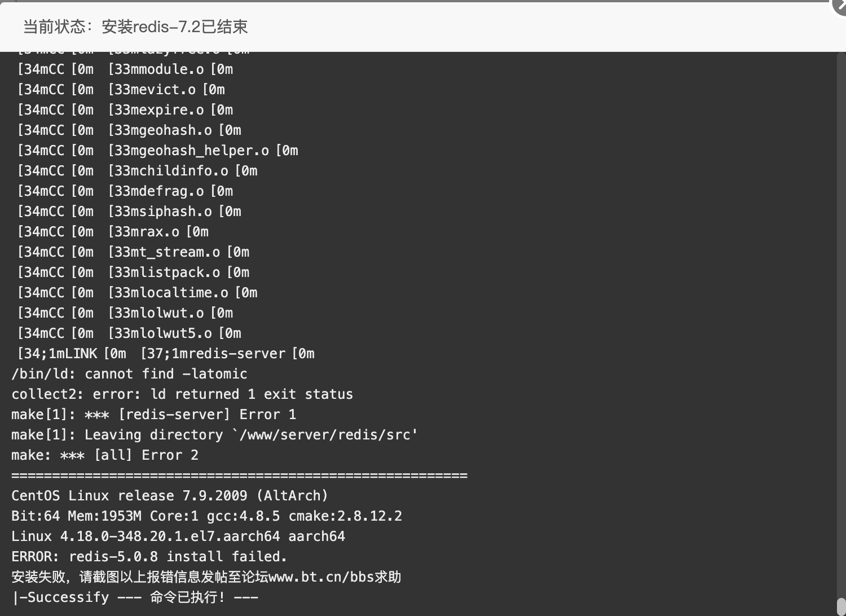
Task: Click the Linux kernel aarch64 version line
Action: pos(178,536)
